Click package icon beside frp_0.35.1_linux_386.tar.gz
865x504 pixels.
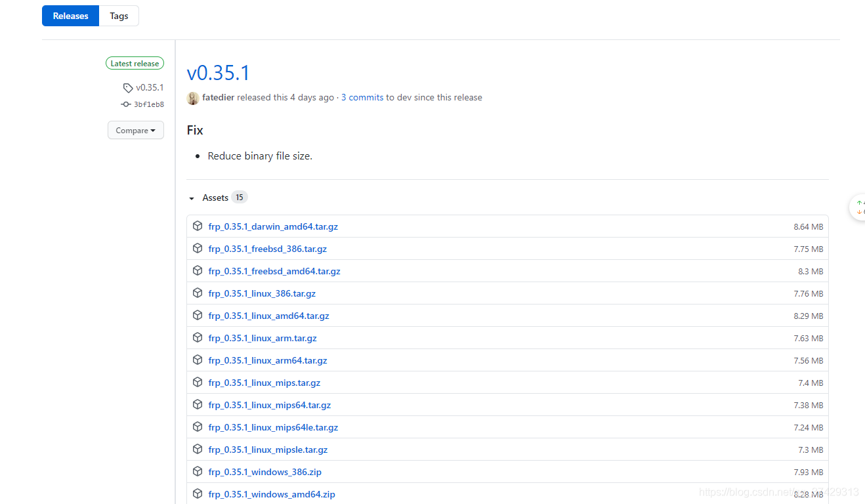(198, 293)
